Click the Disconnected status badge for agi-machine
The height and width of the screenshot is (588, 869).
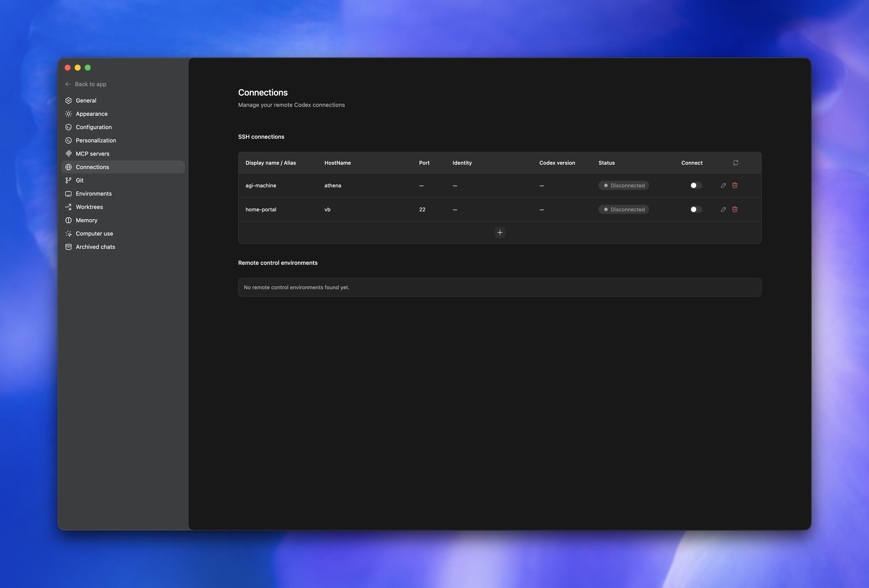coord(623,185)
